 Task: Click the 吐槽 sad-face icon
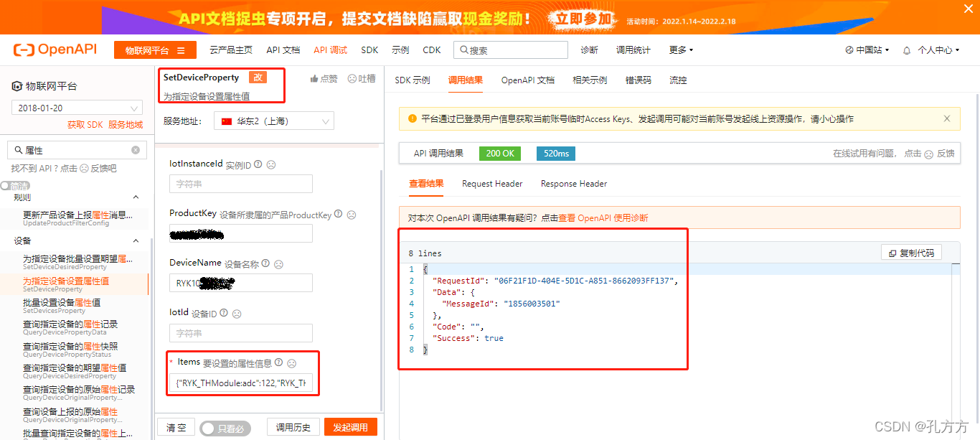point(352,79)
